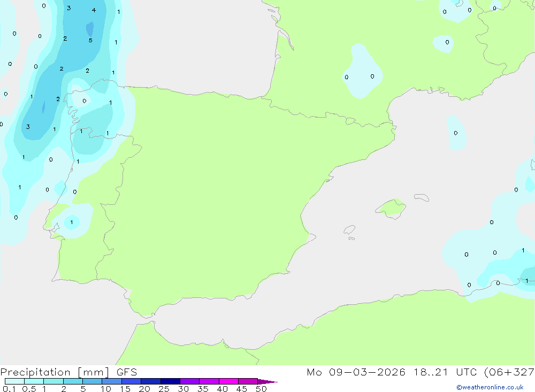Click the Ibiza island on the map

point(349,229)
